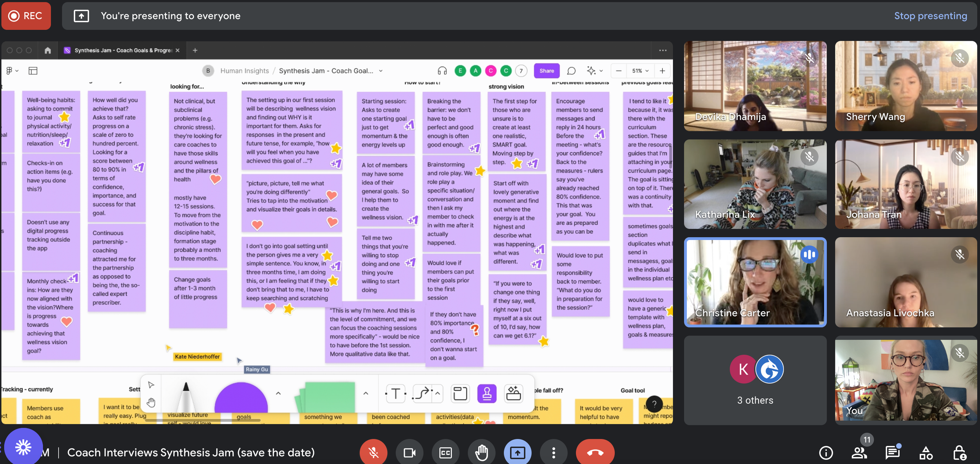980x464 pixels.
Task: Select the text tool in the toolbar
Action: (396, 393)
